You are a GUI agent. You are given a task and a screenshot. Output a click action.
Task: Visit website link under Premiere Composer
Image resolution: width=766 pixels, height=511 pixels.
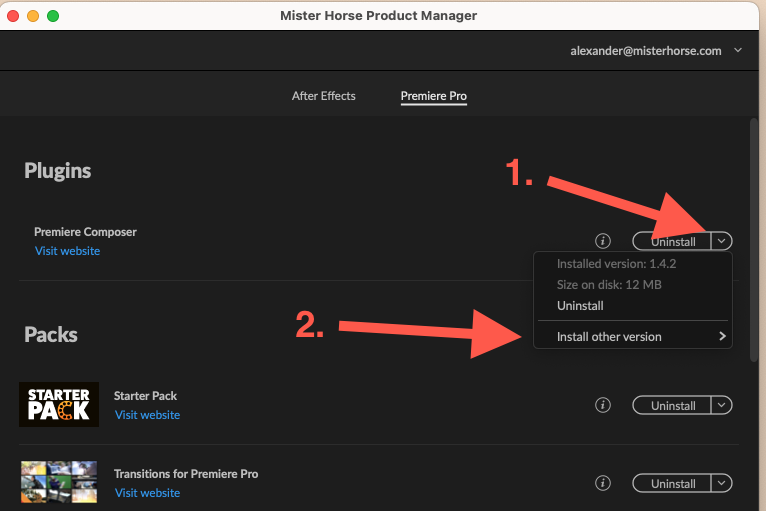pyautogui.click(x=67, y=251)
